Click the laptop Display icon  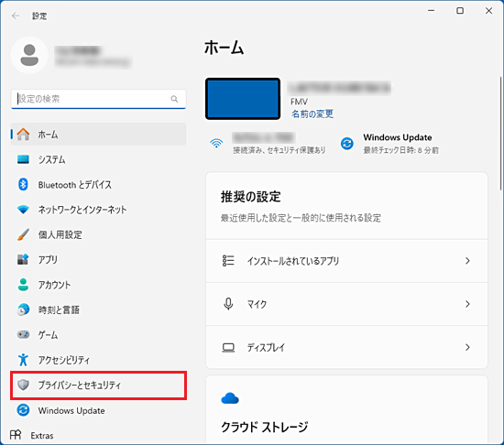click(x=228, y=347)
